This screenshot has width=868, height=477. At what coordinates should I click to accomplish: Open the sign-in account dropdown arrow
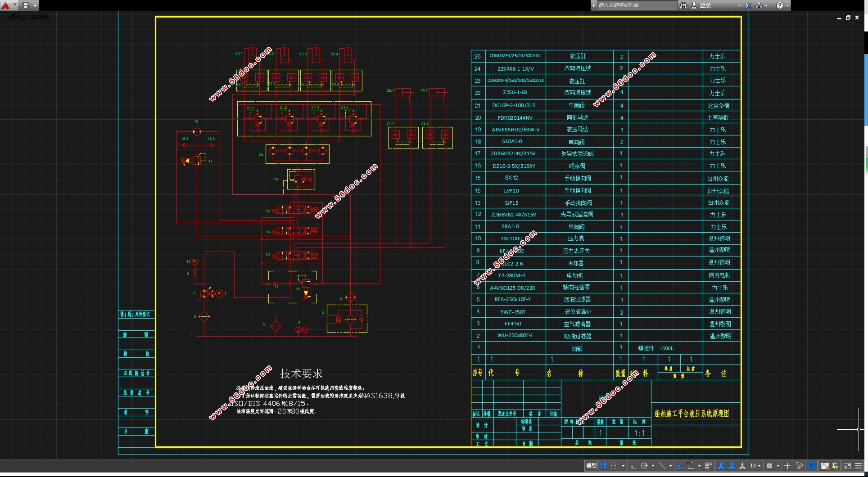point(739,5)
